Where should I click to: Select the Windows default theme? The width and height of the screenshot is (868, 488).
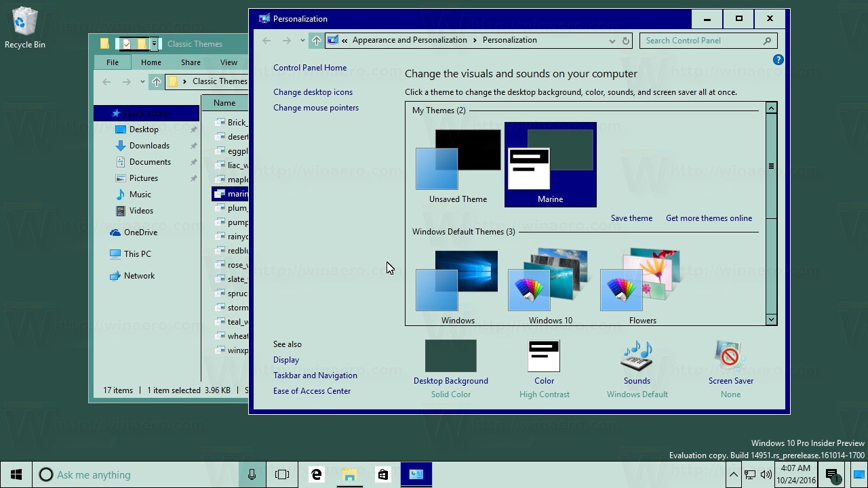(458, 286)
